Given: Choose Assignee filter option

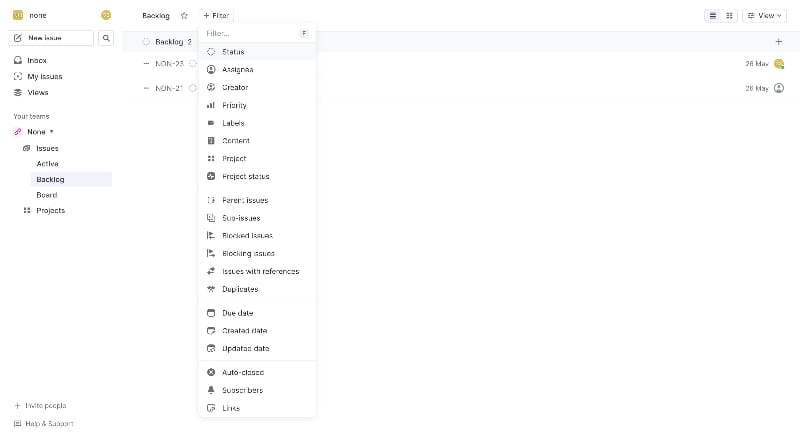Looking at the screenshot, I should [x=257, y=69].
